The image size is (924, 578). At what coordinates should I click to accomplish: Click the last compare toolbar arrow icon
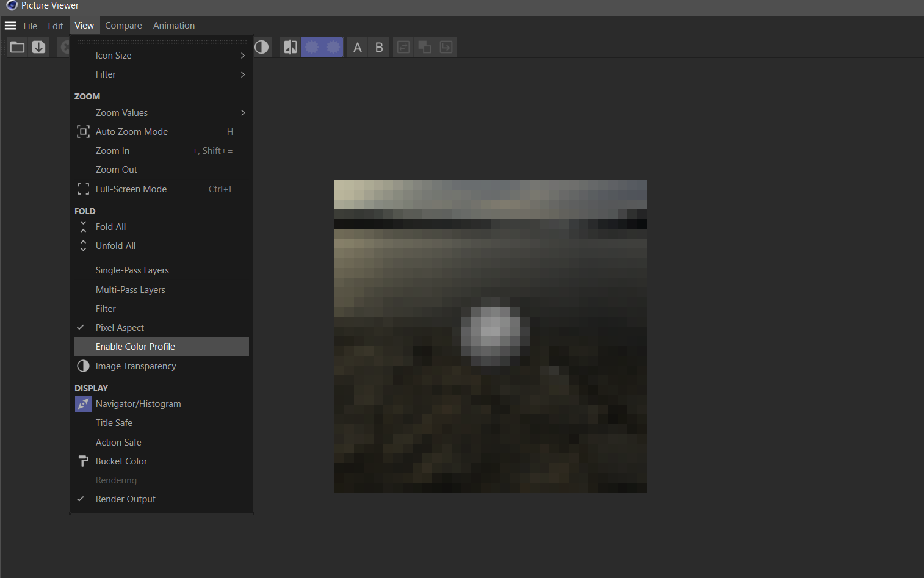tap(446, 47)
